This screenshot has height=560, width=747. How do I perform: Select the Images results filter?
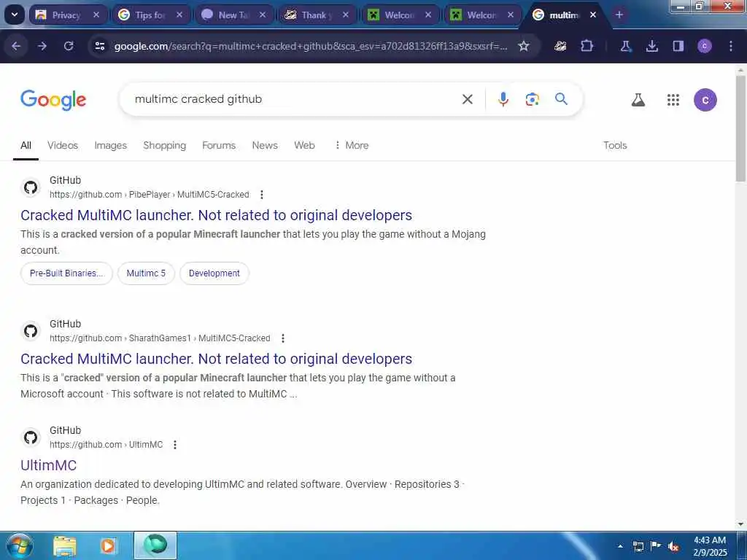click(111, 145)
